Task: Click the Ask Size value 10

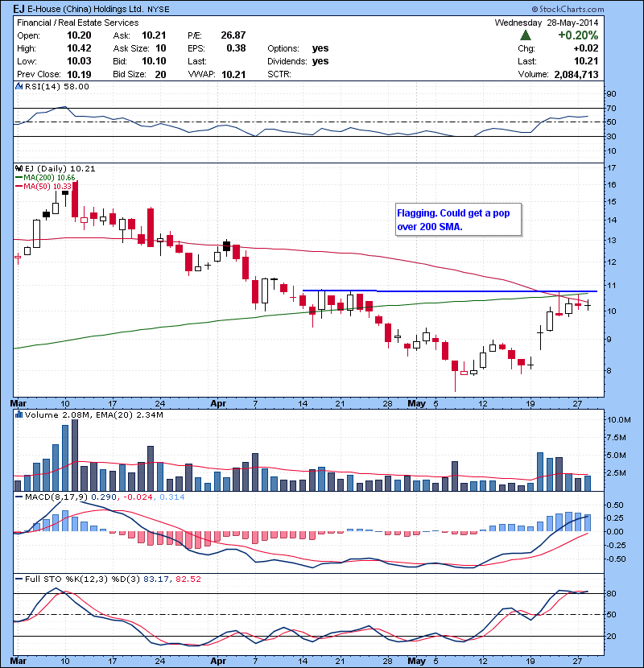Action: click(x=161, y=48)
